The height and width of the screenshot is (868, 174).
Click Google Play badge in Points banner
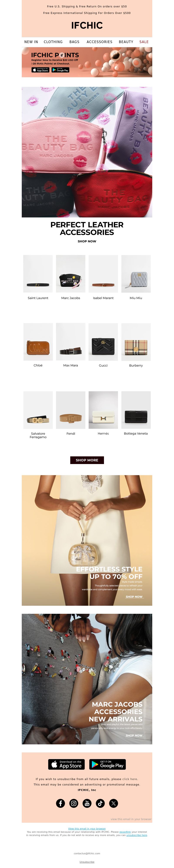pyautogui.click(x=61, y=70)
